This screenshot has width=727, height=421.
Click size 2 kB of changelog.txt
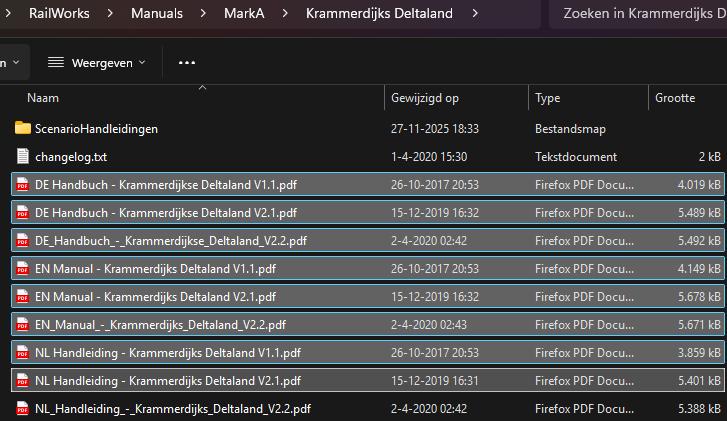tap(709, 157)
